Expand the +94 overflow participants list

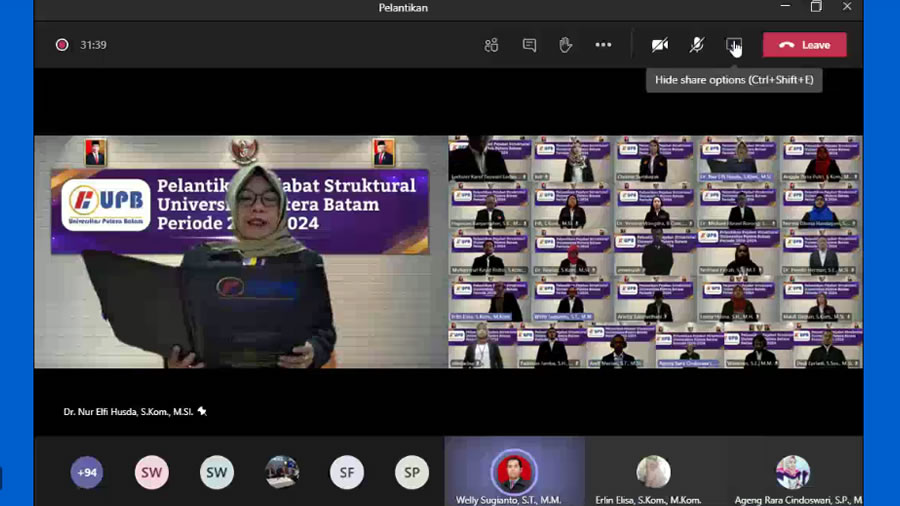[87, 472]
